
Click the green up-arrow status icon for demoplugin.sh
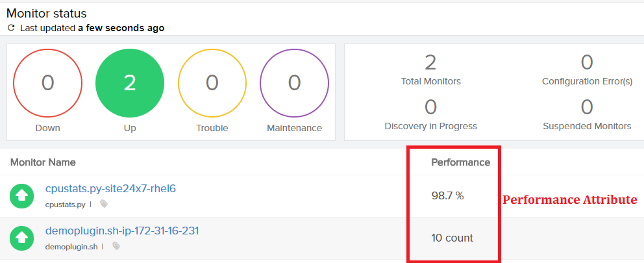point(22,238)
